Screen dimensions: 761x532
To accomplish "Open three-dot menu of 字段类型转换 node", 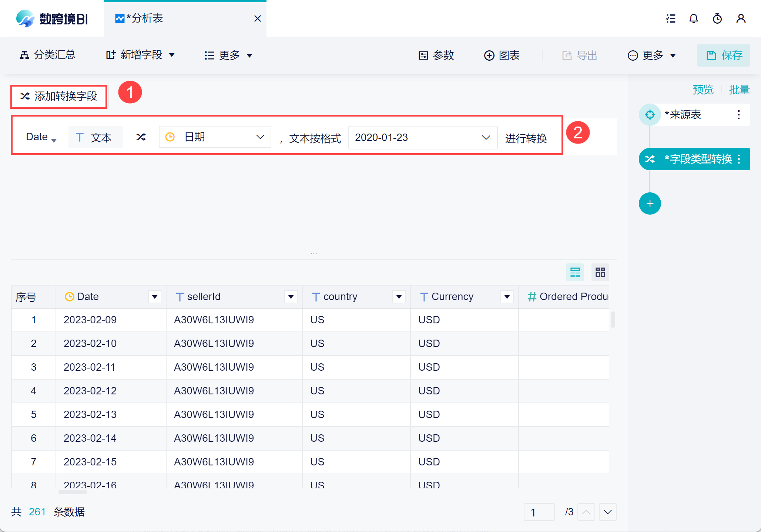I will click(x=739, y=159).
